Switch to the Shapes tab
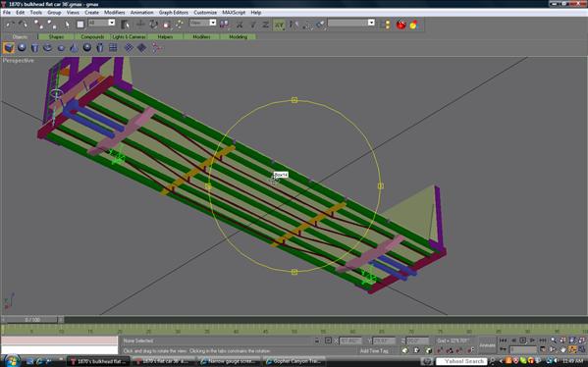588x367 pixels. [x=56, y=36]
